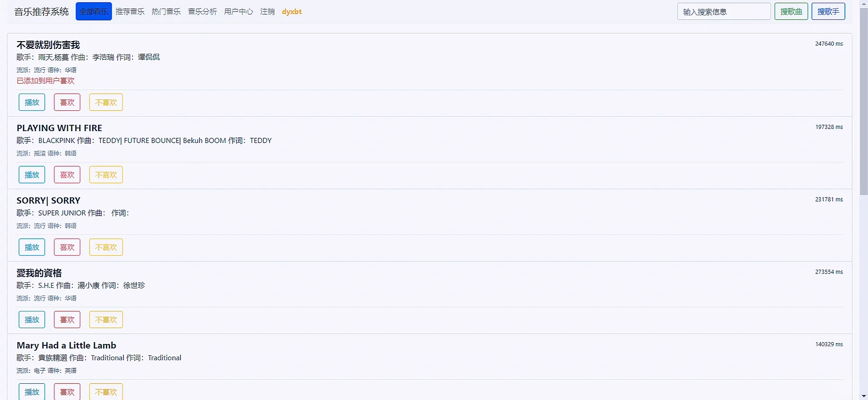Open the 全部音乐 tab
The height and width of the screenshot is (400, 868).
pyautogui.click(x=94, y=12)
